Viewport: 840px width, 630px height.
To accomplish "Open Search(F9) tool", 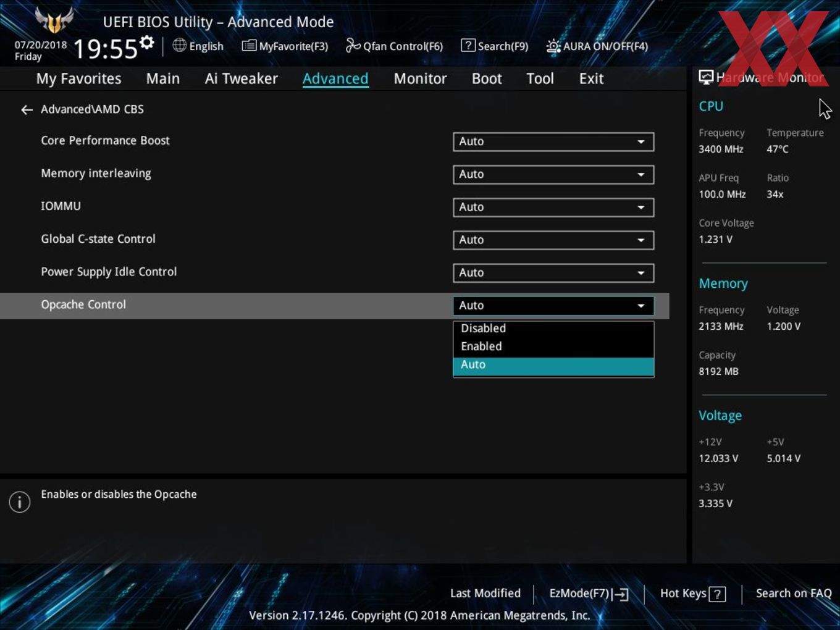I will [x=495, y=46].
